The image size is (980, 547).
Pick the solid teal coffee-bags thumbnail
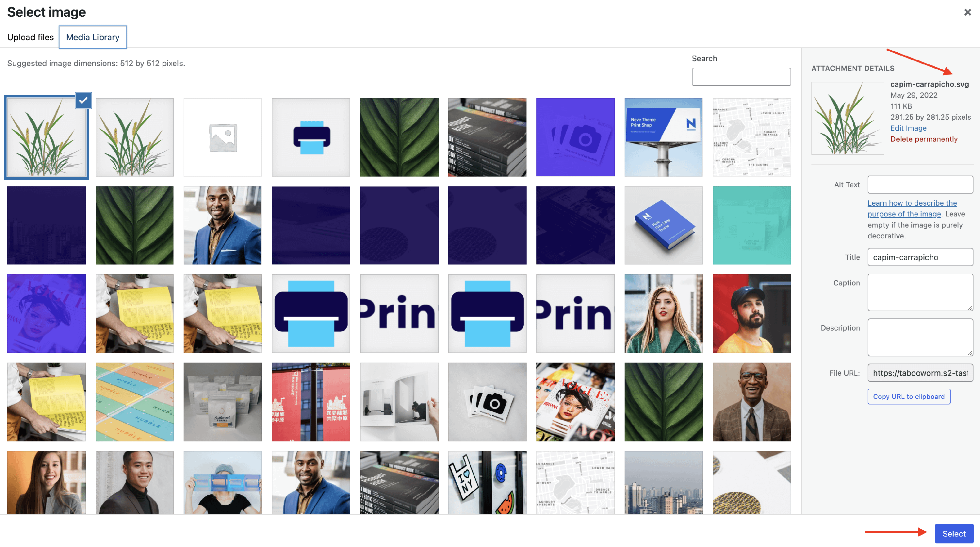[x=751, y=225]
